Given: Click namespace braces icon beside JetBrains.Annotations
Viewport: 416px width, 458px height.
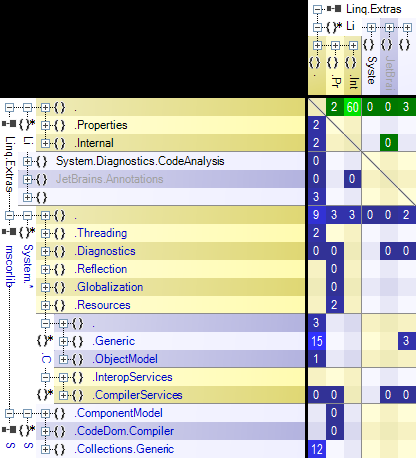Looking at the screenshot, I should pos(41,179).
